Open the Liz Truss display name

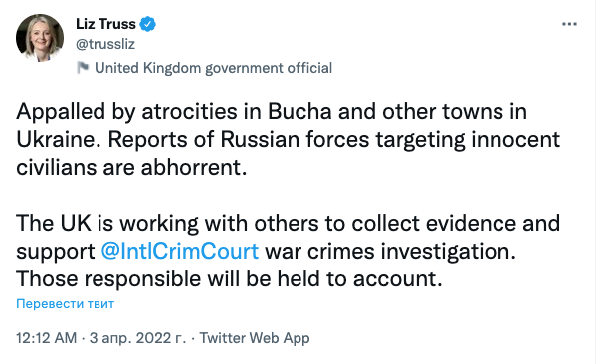(105, 24)
